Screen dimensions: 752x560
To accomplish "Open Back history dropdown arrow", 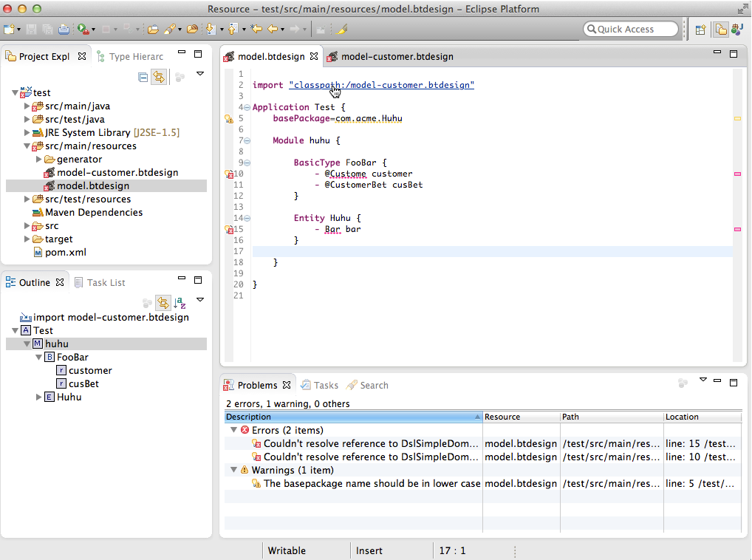I will point(282,30).
